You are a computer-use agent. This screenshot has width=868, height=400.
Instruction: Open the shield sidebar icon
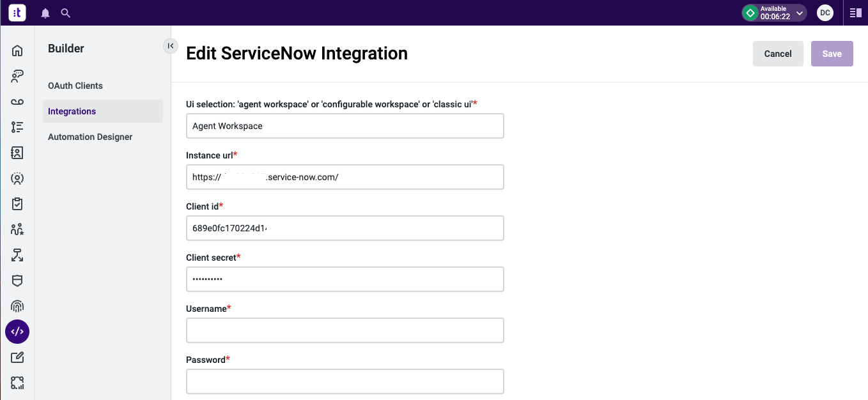[x=17, y=281]
